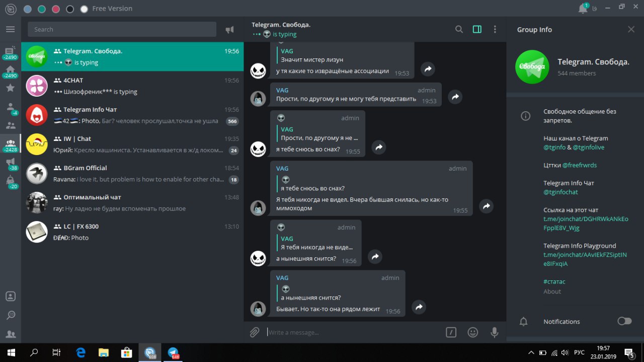Open the @tginfo channel link
644x362 pixels.
coord(554,147)
